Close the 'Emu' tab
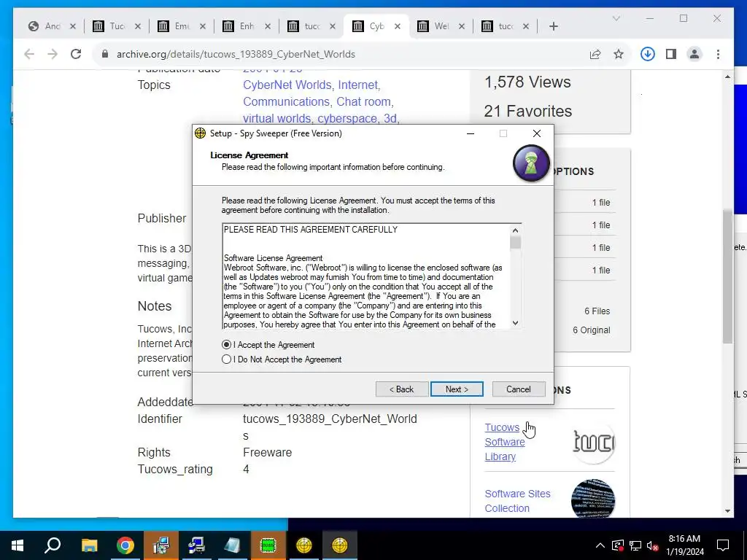 (x=203, y=26)
